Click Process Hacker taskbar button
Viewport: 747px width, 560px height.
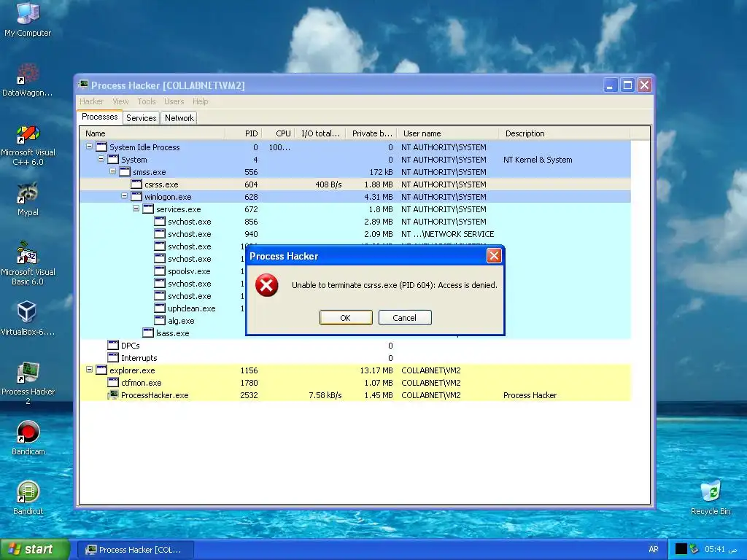[135, 550]
